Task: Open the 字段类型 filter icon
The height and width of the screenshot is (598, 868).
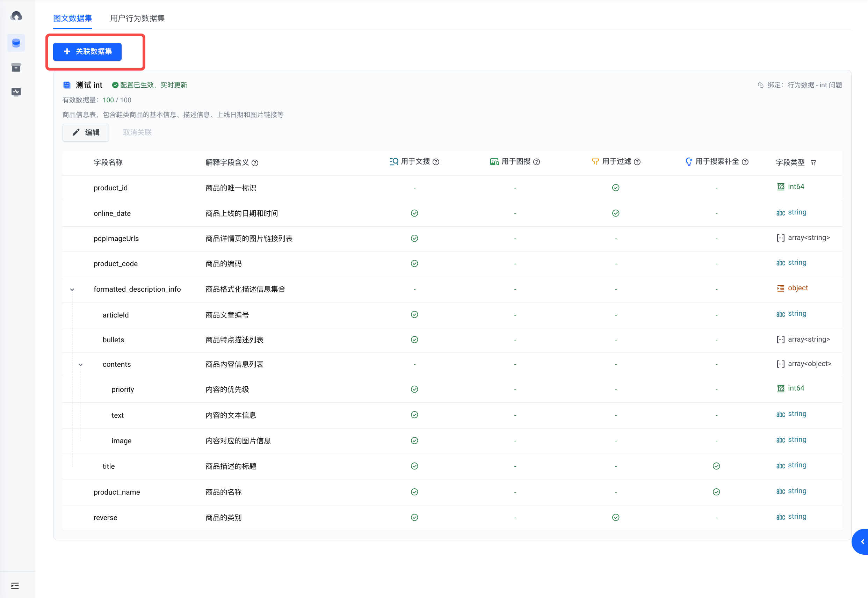Action: 813,163
